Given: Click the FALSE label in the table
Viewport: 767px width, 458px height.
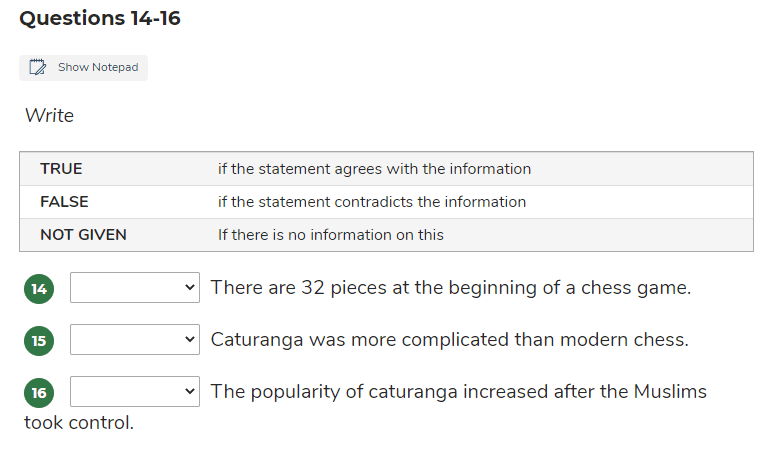Looking at the screenshot, I should click(x=64, y=202).
